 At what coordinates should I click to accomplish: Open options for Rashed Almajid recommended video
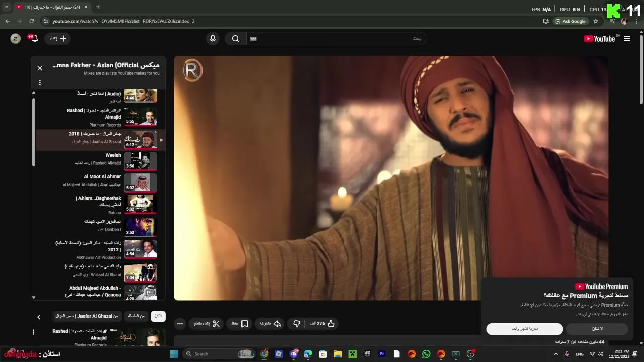tap(33, 332)
